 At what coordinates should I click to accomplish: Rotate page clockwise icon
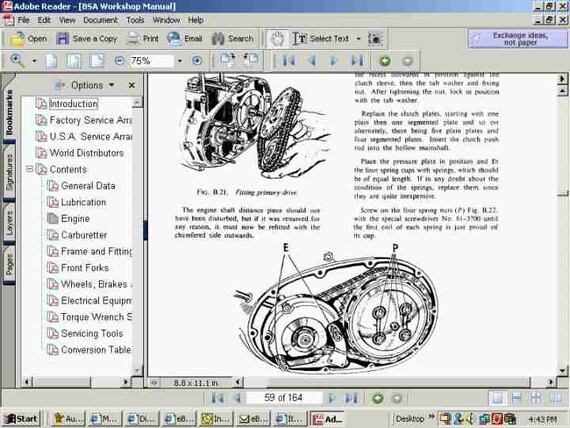(x=228, y=60)
